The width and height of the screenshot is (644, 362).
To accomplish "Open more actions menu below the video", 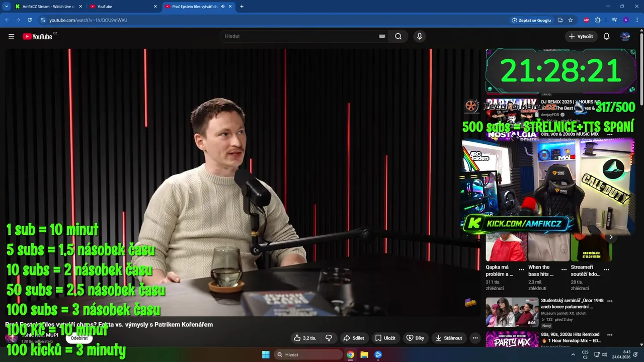I will [475, 338].
